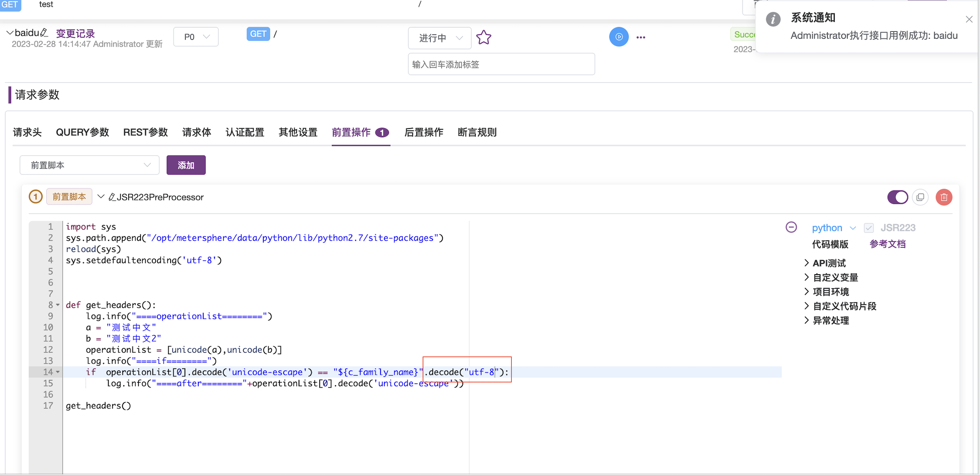The image size is (980, 475).
Task: Open the 变更记录 history
Action: [x=75, y=33]
